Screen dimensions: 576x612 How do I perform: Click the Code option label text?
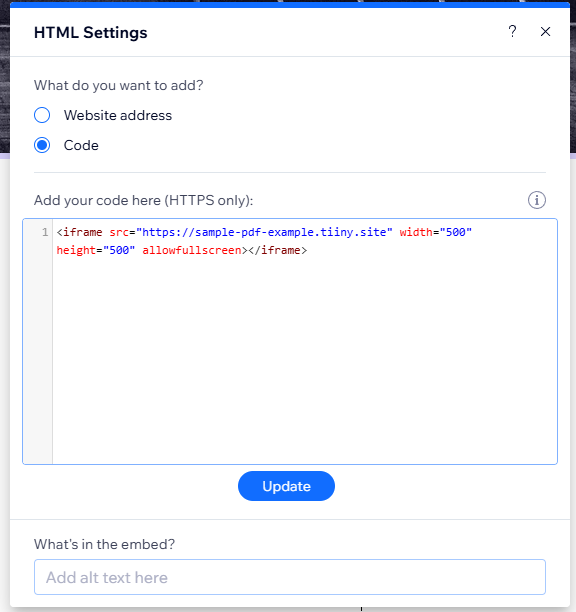(81, 145)
